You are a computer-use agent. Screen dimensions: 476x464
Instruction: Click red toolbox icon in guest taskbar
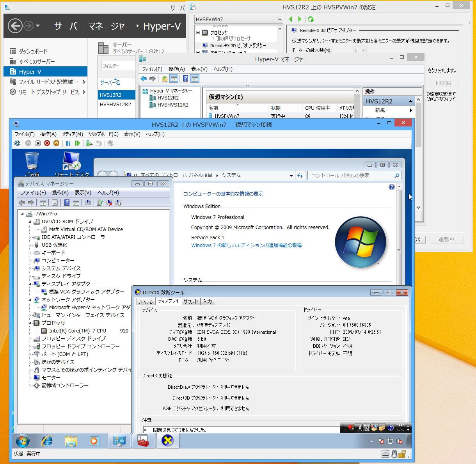143,441
